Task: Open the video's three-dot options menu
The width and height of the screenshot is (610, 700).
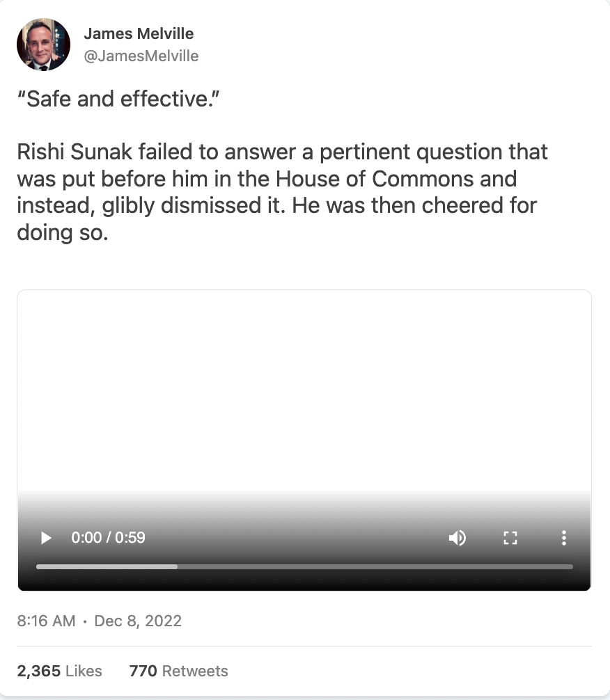Action: [563, 538]
